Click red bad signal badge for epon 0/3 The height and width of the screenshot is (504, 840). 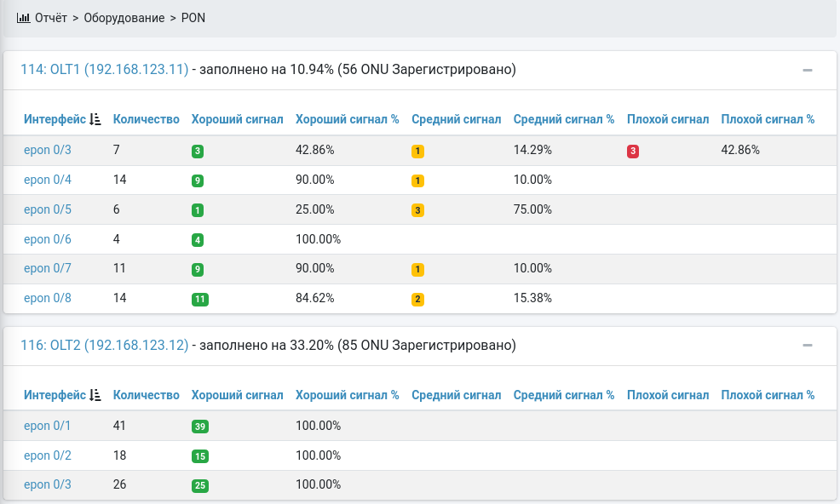point(633,151)
